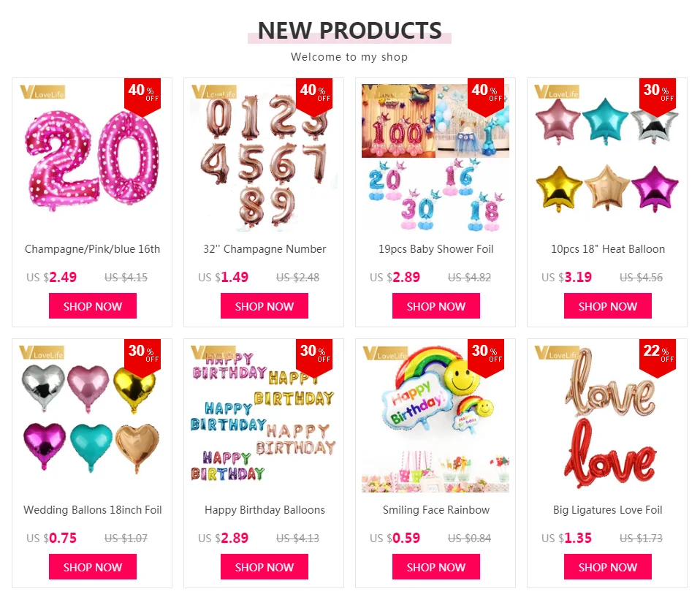
Task: Open the Happy Birthday Balloons title link
Action: (x=265, y=510)
